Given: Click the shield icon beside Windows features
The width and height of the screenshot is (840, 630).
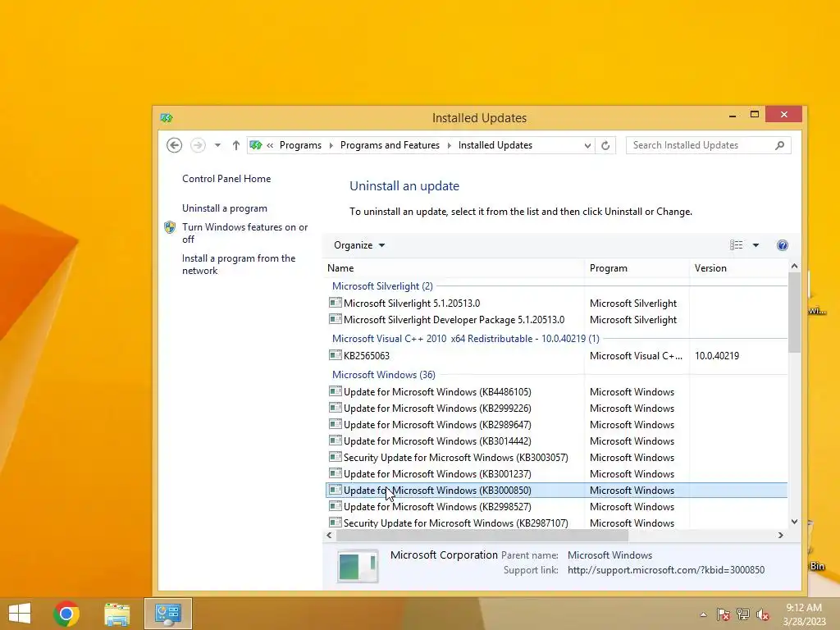Looking at the screenshot, I should 170,227.
